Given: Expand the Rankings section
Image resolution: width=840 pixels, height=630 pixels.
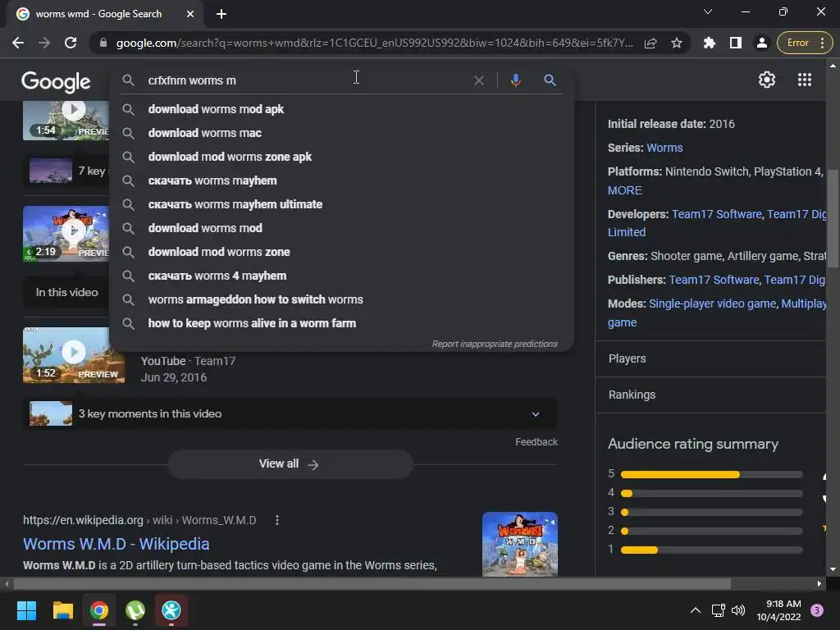Looking at the screenshot, I should (710, 395).
